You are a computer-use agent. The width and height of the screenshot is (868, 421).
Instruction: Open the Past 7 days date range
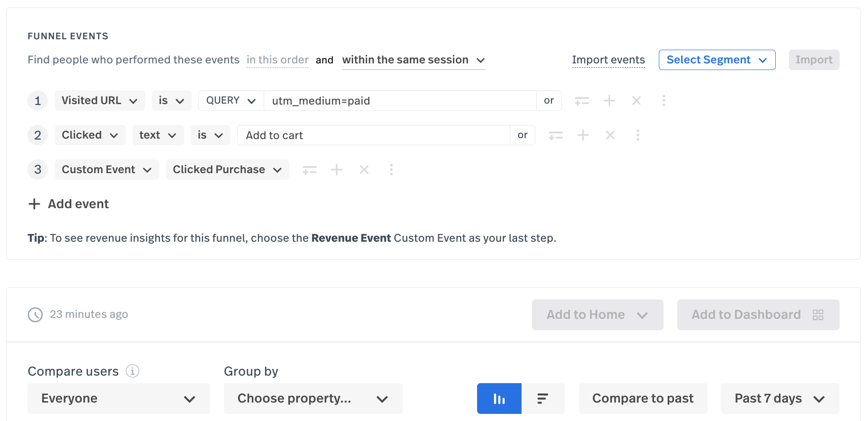pyautogui.click(x=779, y=399)
